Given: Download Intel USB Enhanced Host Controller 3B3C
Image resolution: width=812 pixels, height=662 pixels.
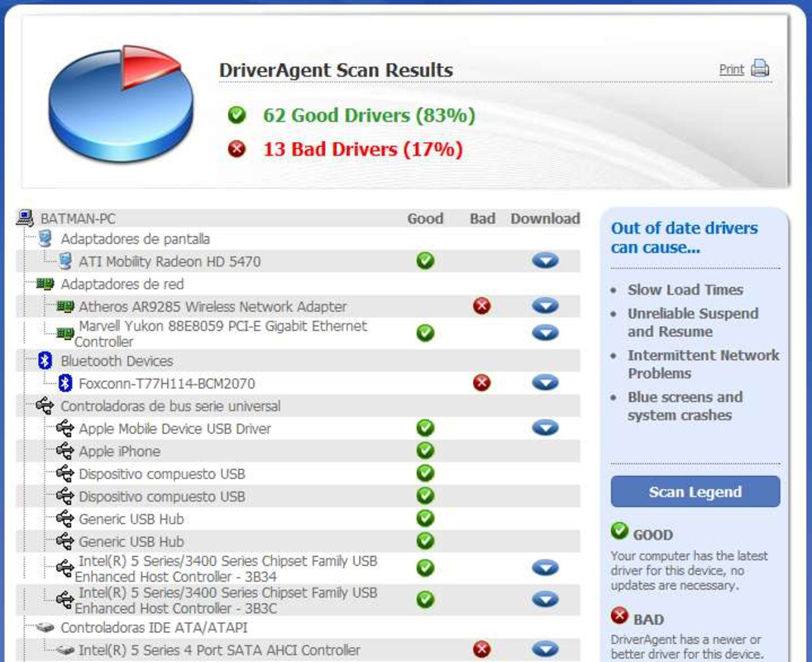Looking at the screenshot, I should click(545, 599).
